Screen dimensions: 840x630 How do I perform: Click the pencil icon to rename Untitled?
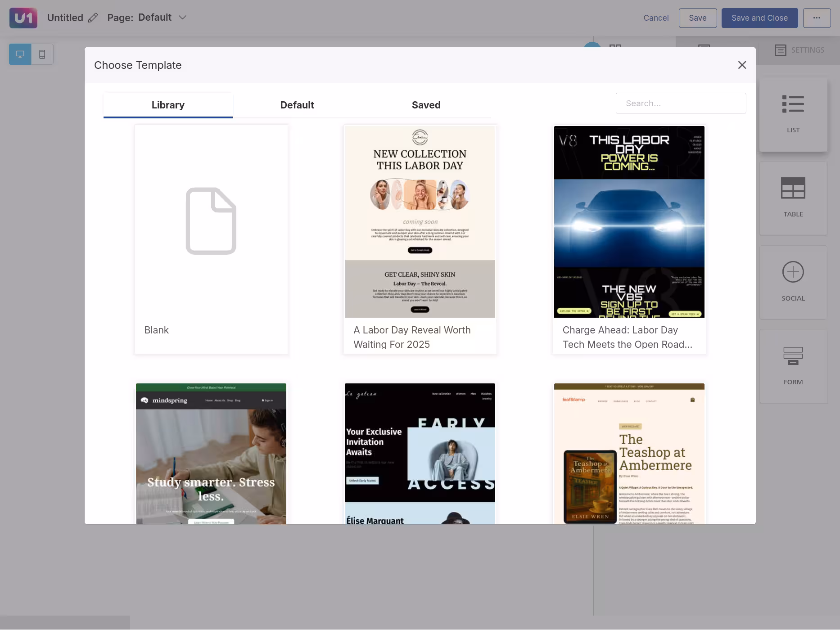[93, 18]
